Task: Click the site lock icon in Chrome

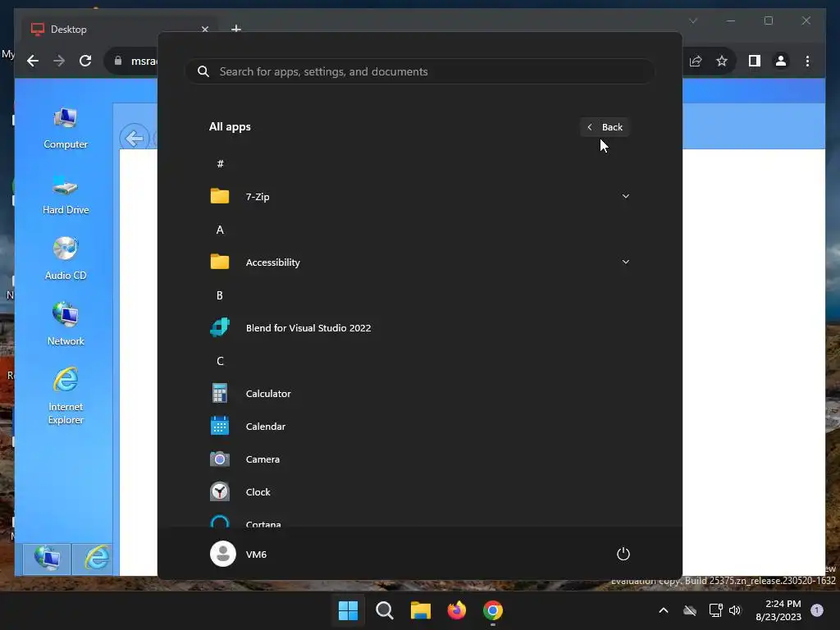Action: pyautogui.click(x=118, y=61)
